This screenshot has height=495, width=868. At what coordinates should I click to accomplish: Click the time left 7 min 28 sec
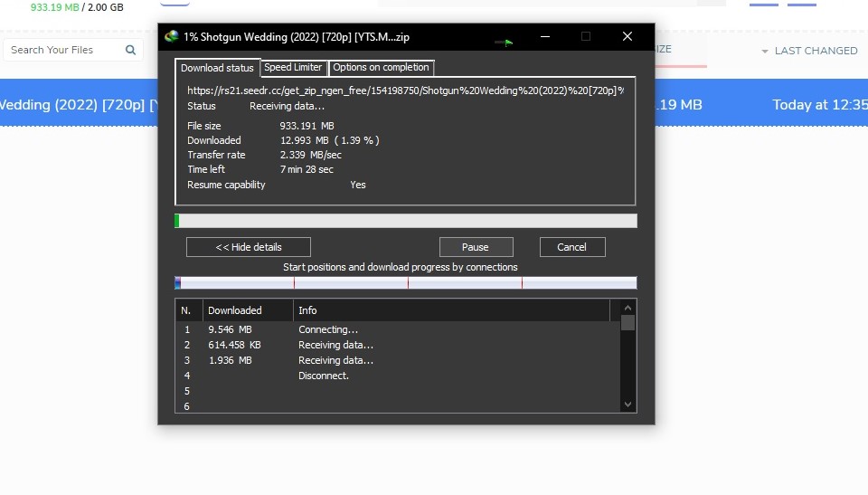click(x=307, y=169)
